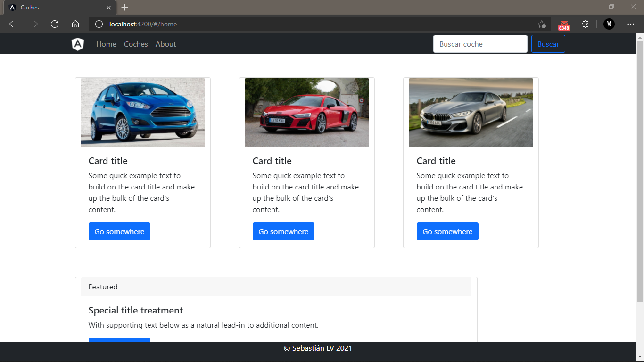Click Go somewhere under the red Audi card
This screenshot has width=644, height=362.
click(283, 231)
